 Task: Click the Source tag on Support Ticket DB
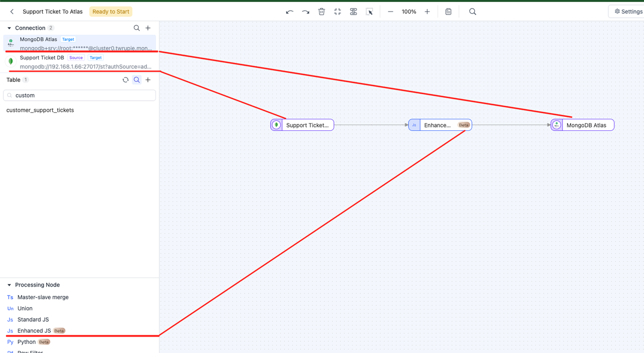pyautogui.click(x=76, y=58)
